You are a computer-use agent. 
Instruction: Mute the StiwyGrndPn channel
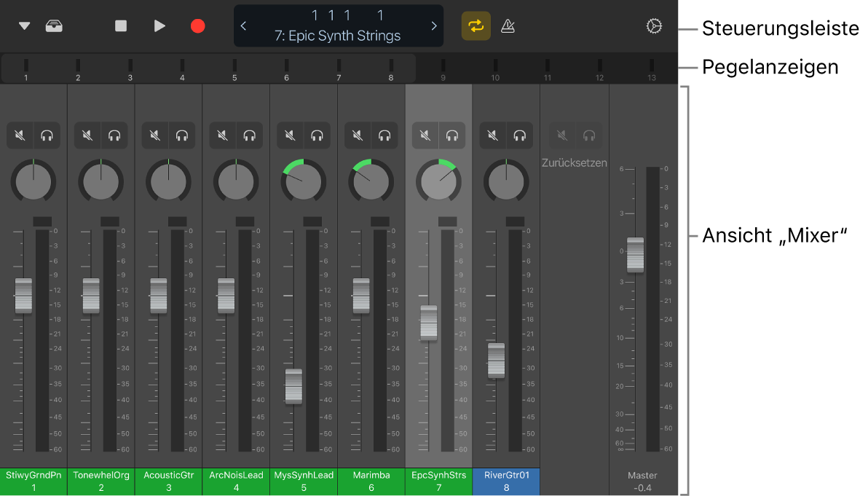(20, 135)
